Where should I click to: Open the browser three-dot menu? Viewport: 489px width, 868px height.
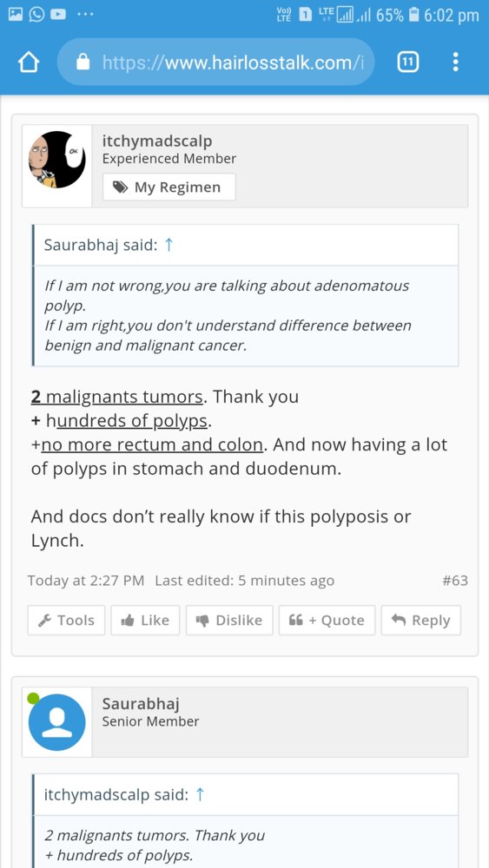pos(455,62)
